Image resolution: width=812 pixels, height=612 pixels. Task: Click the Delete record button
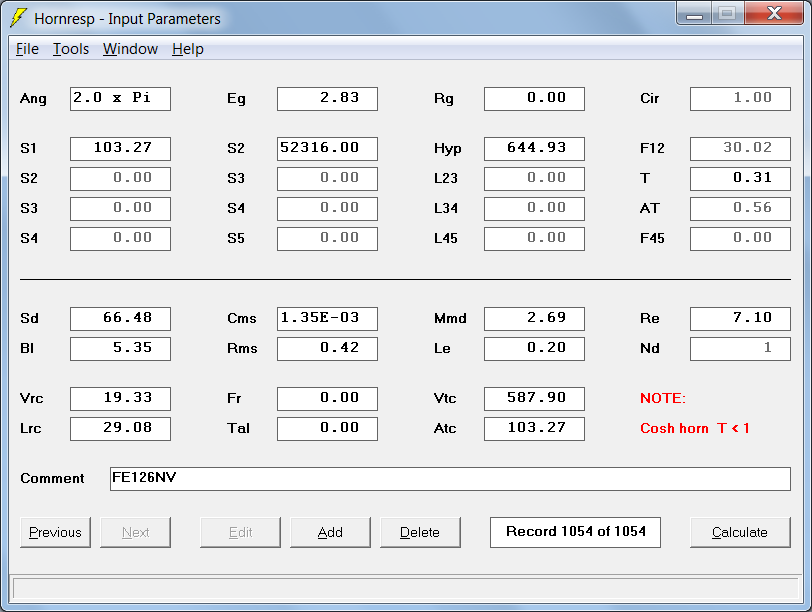tap(420, 532)
